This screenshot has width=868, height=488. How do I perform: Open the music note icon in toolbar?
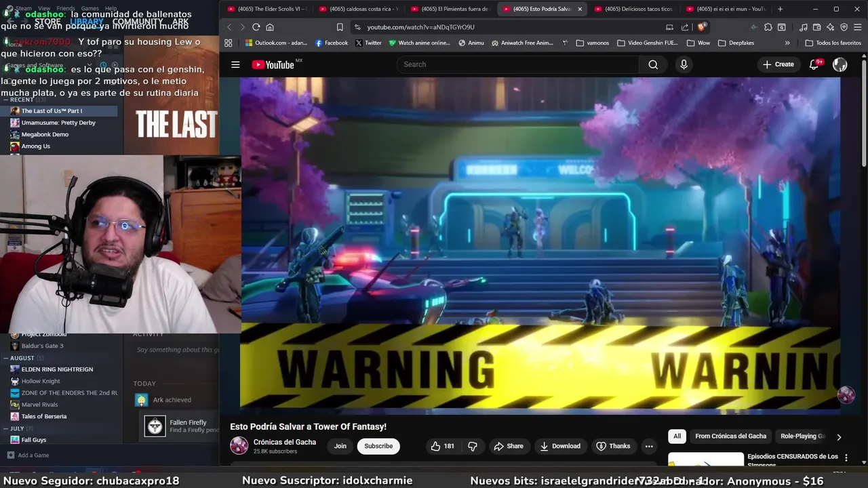803,27
